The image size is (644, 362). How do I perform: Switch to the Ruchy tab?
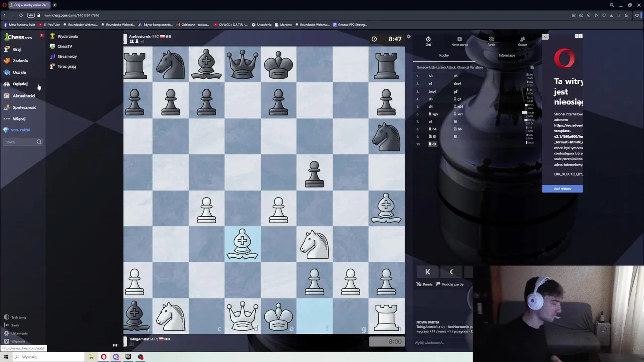click(444, 55)
